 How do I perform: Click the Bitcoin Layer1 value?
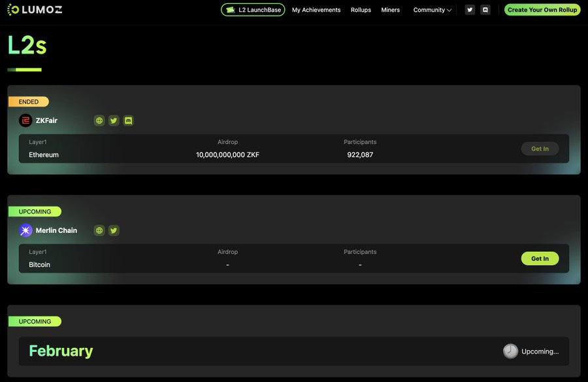click(x=39, y=264)
